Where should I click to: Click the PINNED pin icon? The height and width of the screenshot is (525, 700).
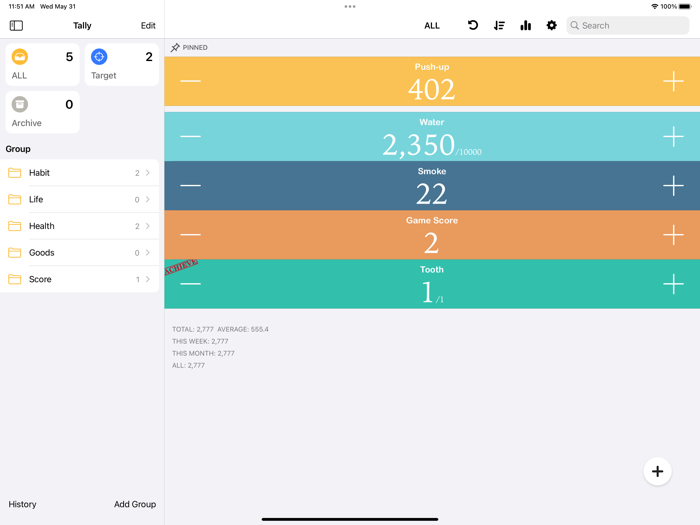click(175, 47)
